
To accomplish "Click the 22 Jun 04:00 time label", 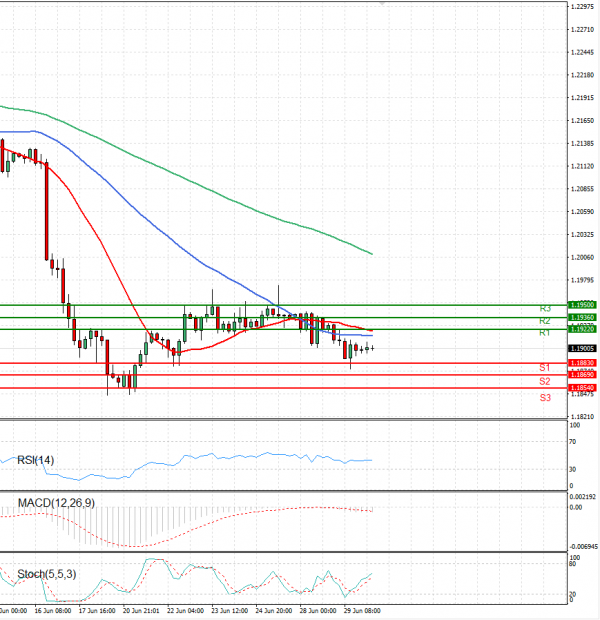I will (x=185, y=611).
